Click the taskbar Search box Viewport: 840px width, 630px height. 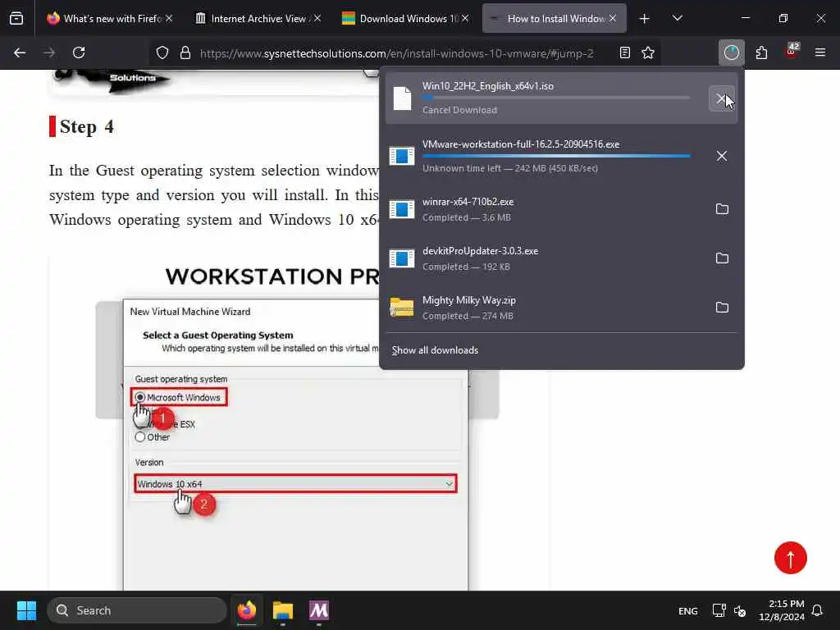click(137, 610)
